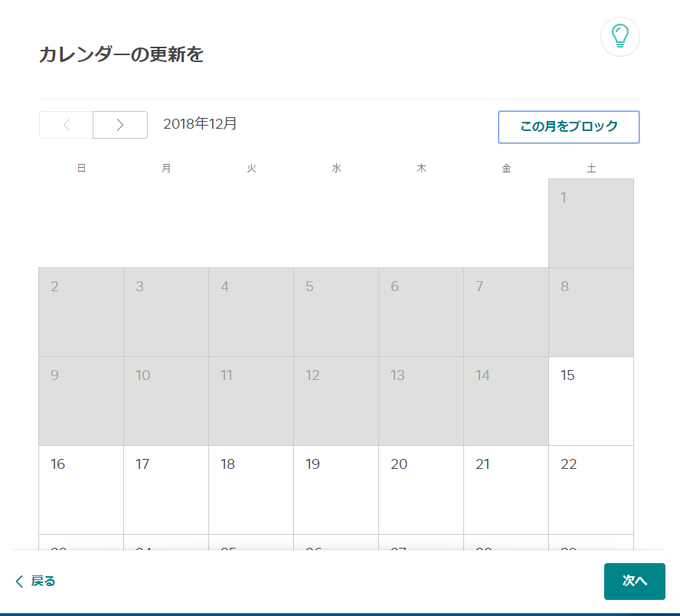
Task: Click the lightbulb tips icon
Action: pos(620,36)
